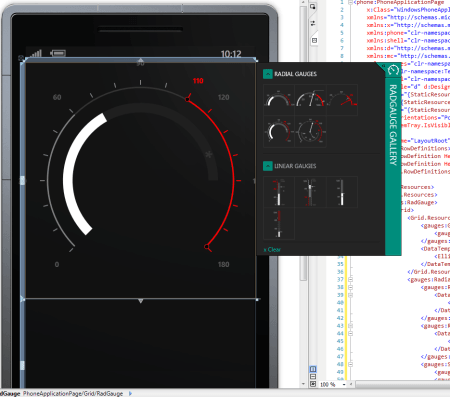Image resolution: width=450 pixels, height=397 pixels.
Task: Choose the second radial gauge with needle
Action: 310,100
